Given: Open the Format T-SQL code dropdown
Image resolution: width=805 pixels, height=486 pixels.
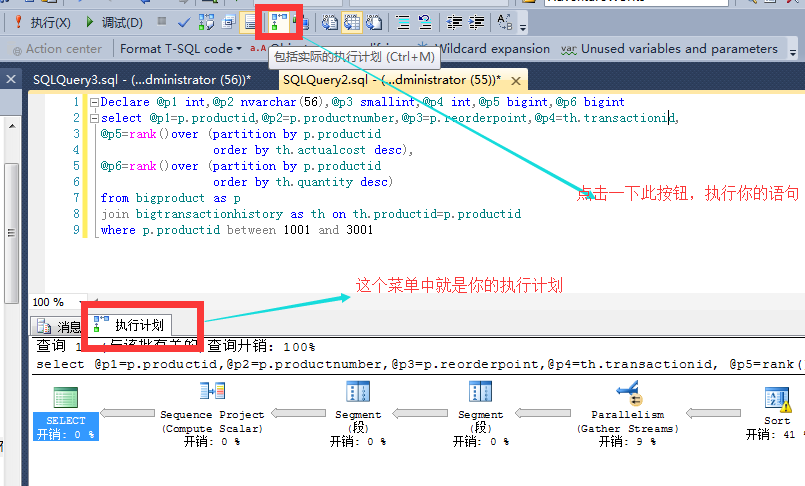Looking at the screenshot, I should (x=181, y=49).
